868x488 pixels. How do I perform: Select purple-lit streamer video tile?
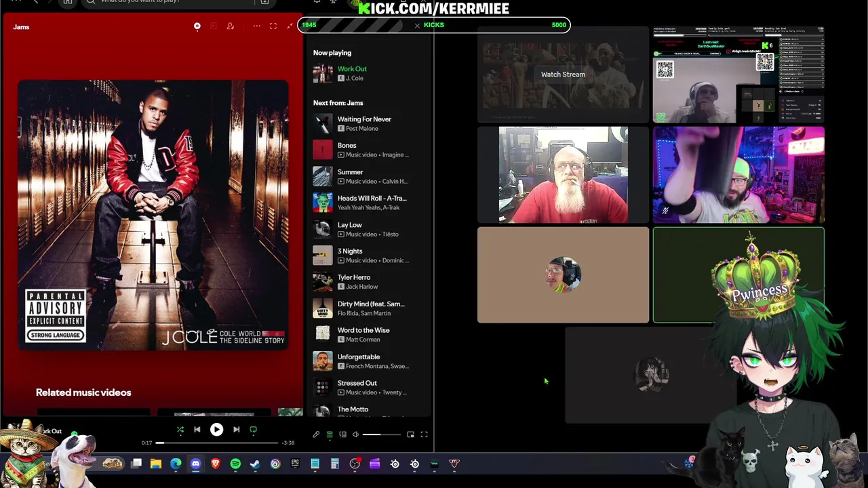click(x=738, y=175)
